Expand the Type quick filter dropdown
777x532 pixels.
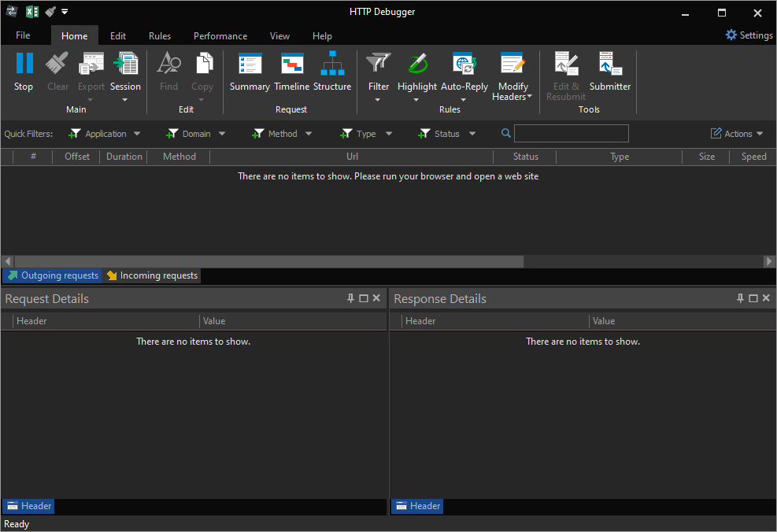point(389,134)
